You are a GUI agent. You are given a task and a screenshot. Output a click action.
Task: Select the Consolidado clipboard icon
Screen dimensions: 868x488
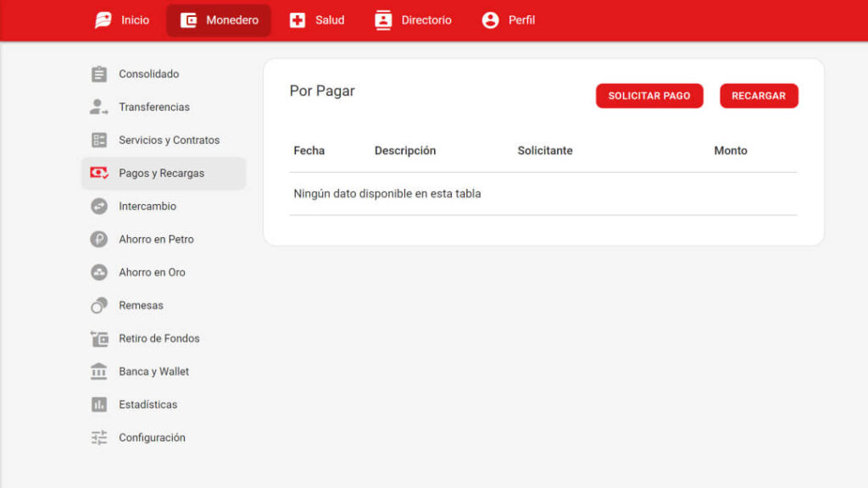click(x=98, y=74)
